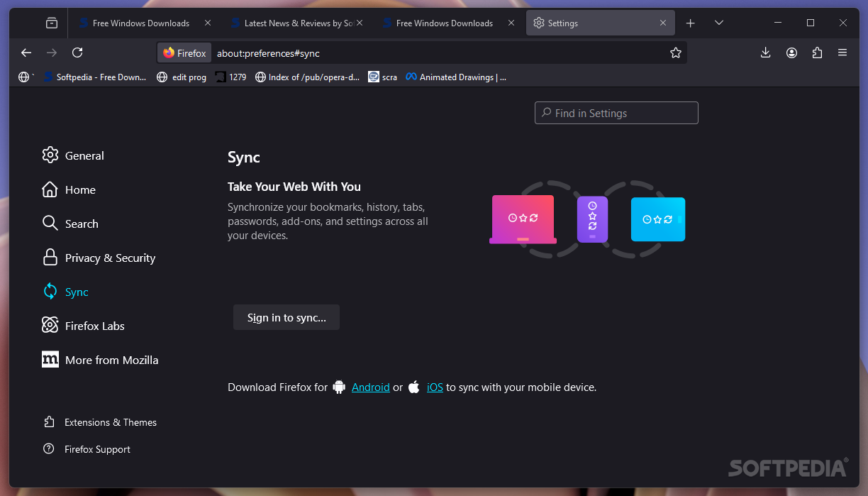Open the Firefox View icon in tab strip
Viewport: 868px width, 496px height.
pyautogui.click(x=51, y=23)
